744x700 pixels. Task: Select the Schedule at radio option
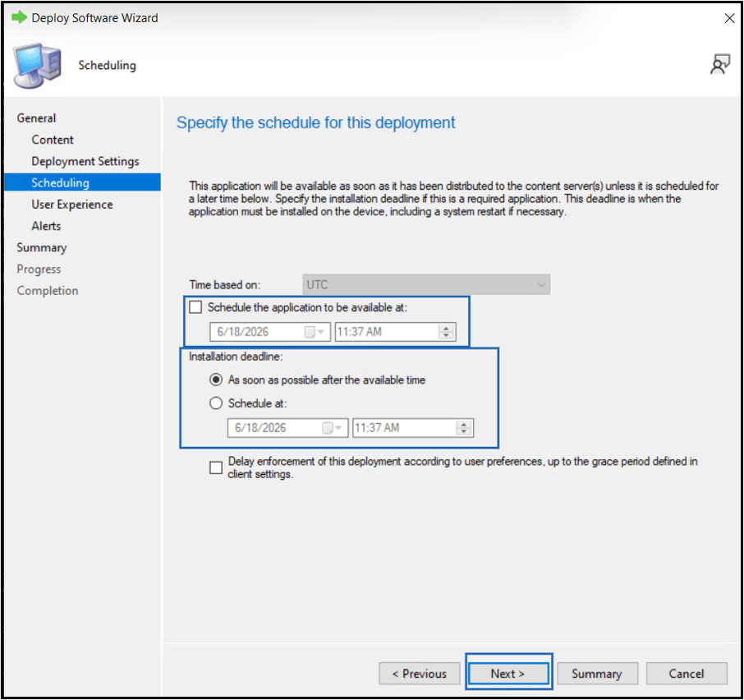point(216,403)
